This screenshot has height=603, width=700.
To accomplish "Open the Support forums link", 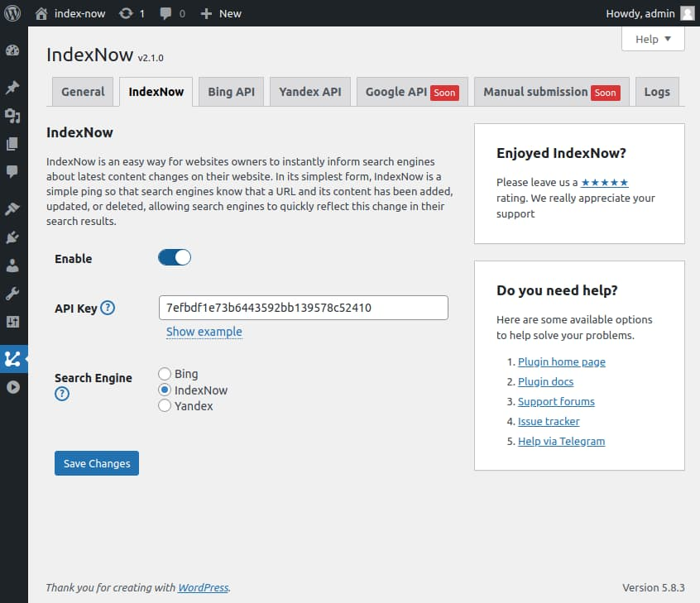I will [x=556, y=401].
